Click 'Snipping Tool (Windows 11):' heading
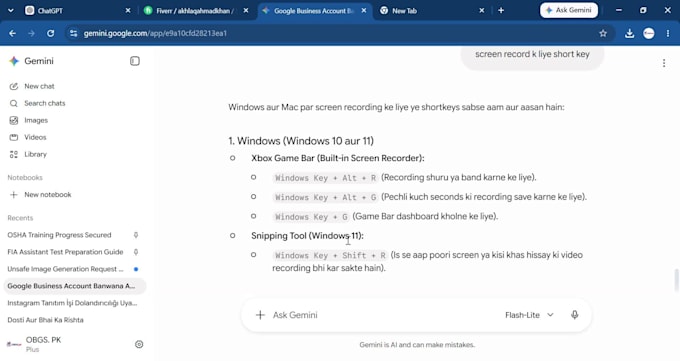The height and width of the screenshot is (361, 680). click(x=307, y=236)
